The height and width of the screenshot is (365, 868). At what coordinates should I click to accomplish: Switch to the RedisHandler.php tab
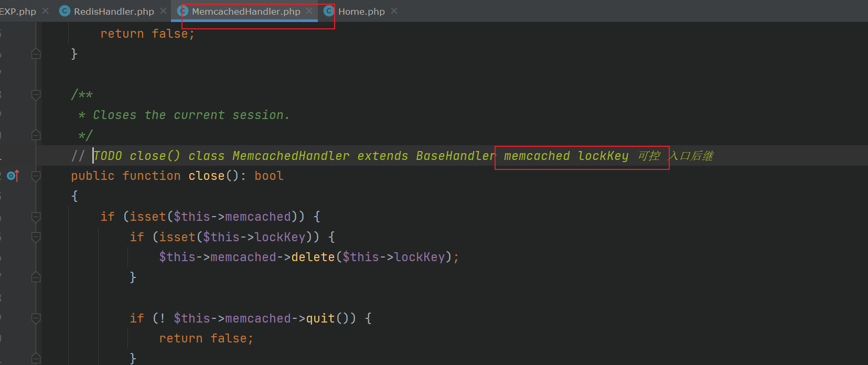pyautogui.click(x=114, y=11)
